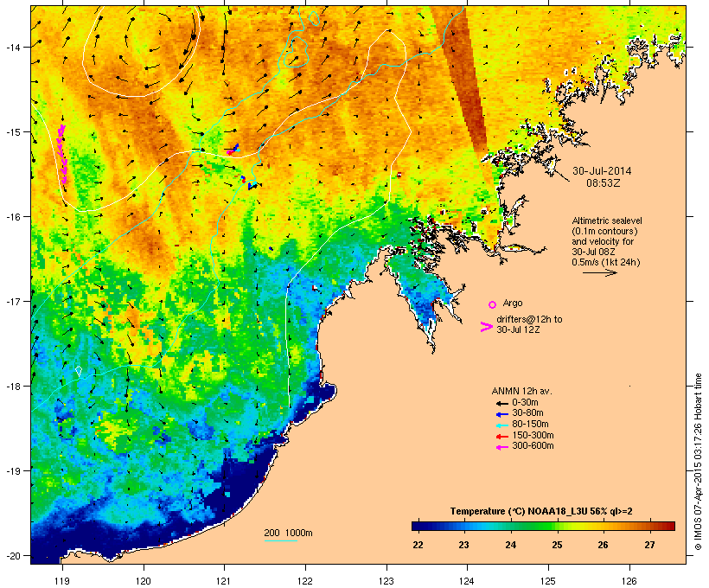Click the color bar value 24
The image size is (709, 588).
coord(510,545)
